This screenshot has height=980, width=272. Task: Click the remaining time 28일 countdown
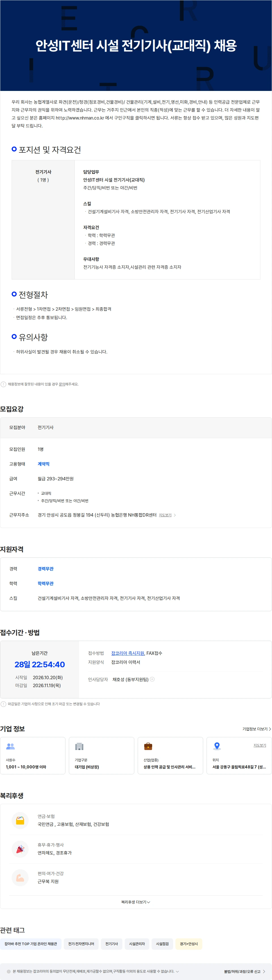tap(40, 665)
